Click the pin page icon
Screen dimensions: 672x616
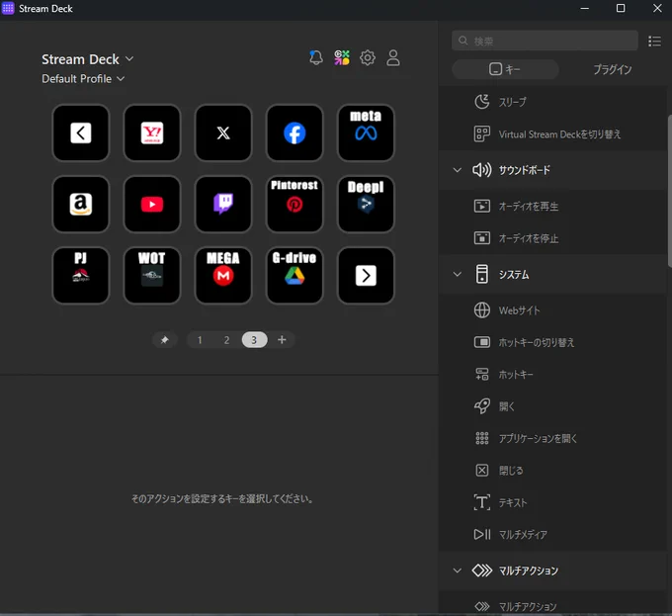click(165, 340)
